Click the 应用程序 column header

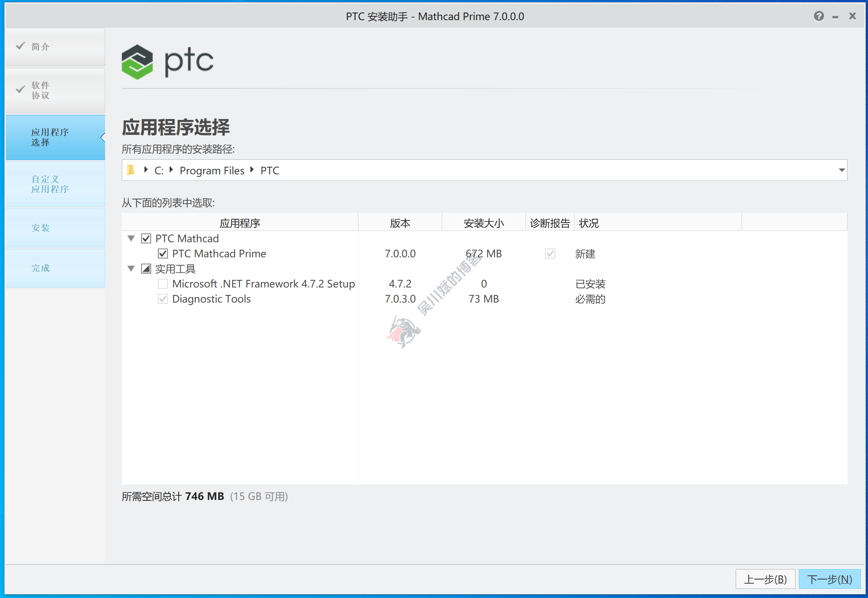[x=240, y=223]
